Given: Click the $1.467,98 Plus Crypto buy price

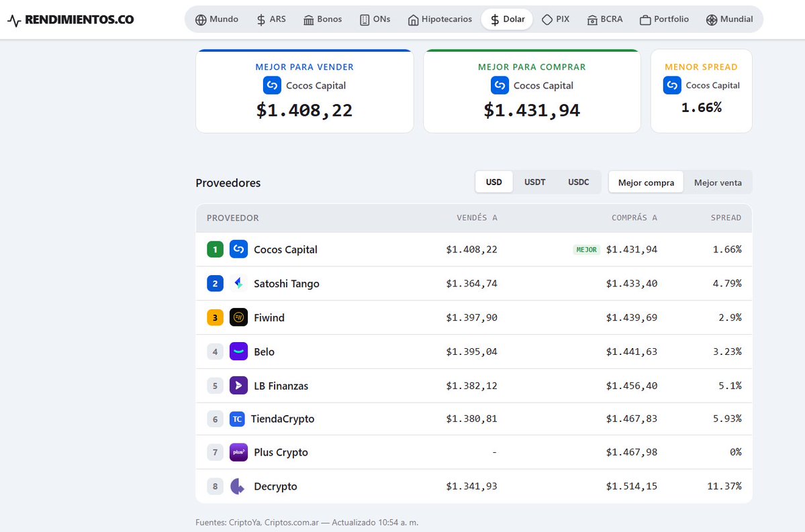Looking at the screenshot, I should point(632,452).
